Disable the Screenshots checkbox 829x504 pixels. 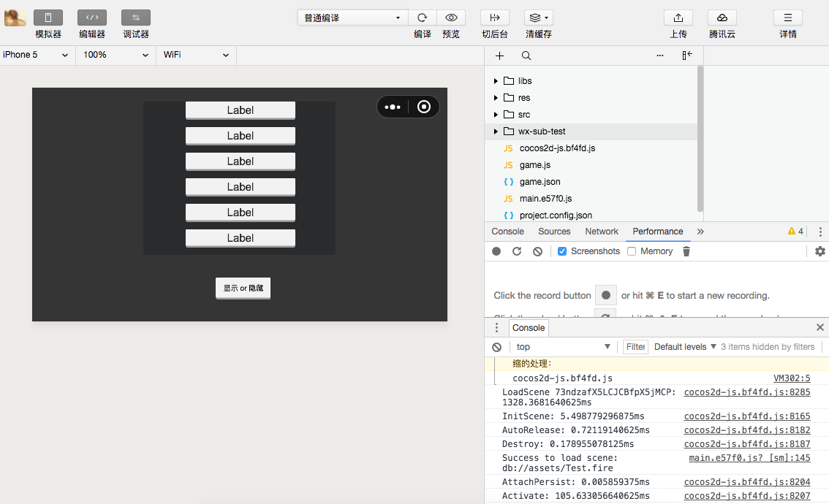point(562,251)
